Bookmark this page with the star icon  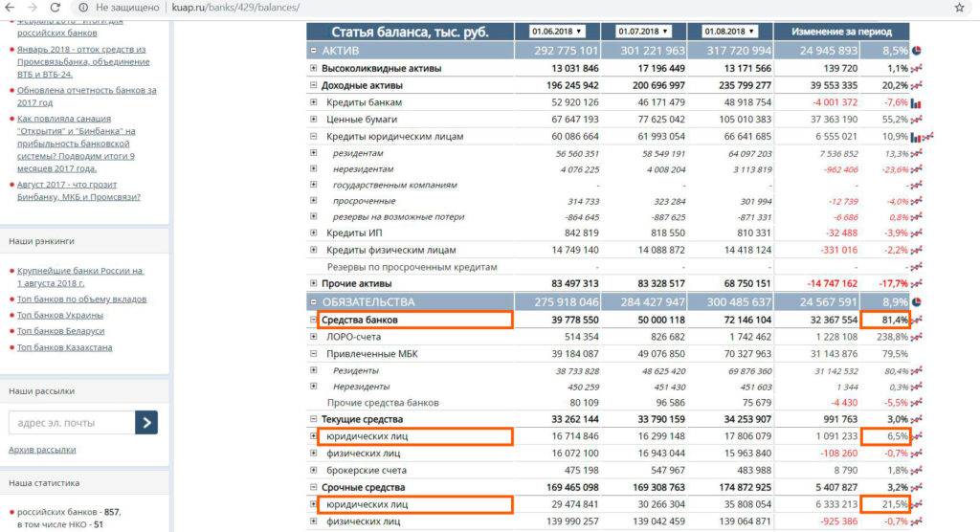(x=959, y=8)
